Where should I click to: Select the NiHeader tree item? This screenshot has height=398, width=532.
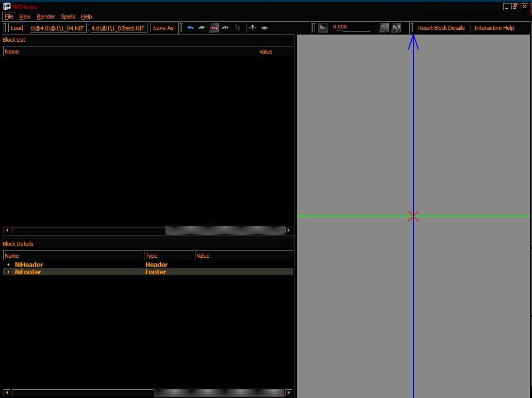[29, 264]
